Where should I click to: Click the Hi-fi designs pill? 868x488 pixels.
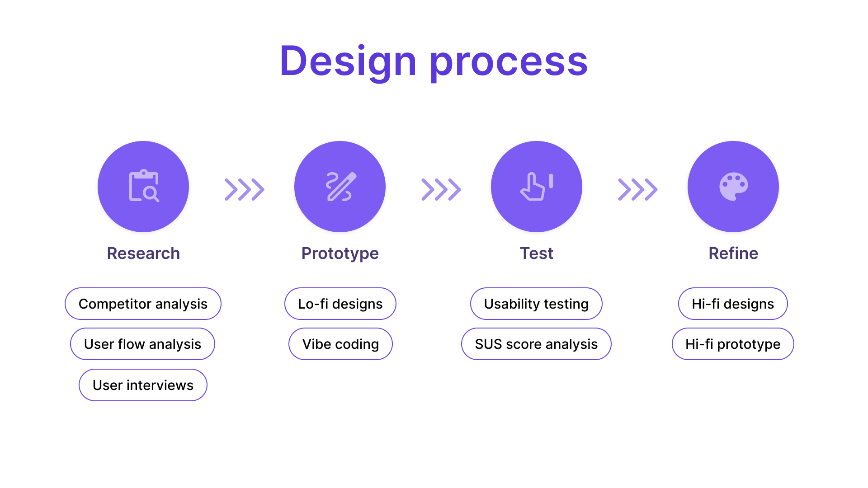(733, 304)
